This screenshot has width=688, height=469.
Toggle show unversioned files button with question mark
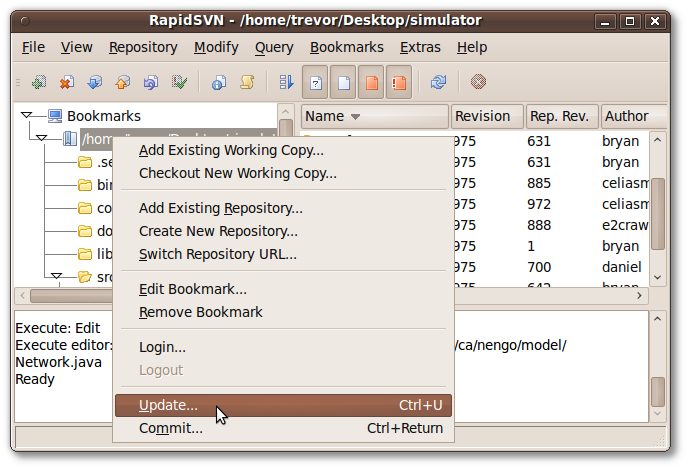315,82
